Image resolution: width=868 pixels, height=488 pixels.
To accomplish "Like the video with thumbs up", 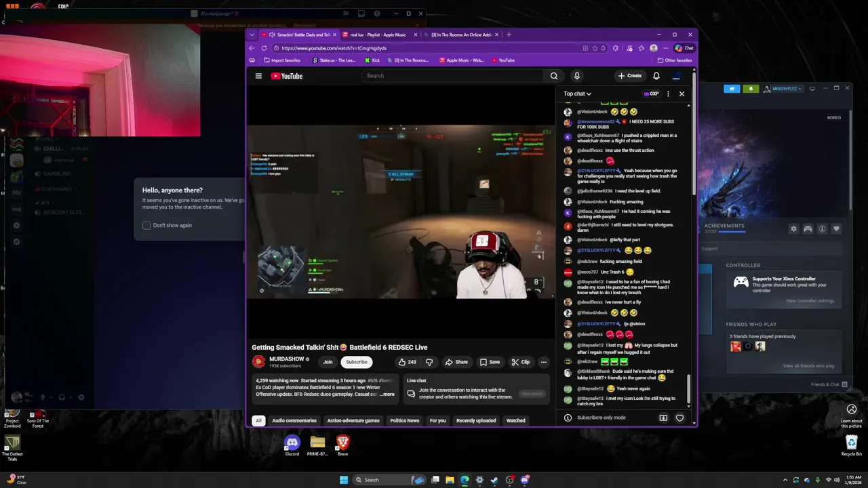I will click(407, 362).
